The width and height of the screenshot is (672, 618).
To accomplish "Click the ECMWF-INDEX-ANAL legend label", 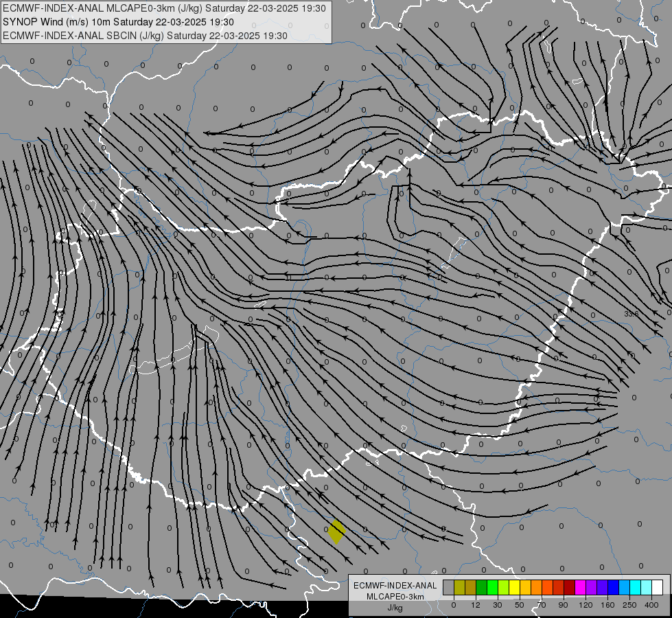I will [x=395, y=586].
